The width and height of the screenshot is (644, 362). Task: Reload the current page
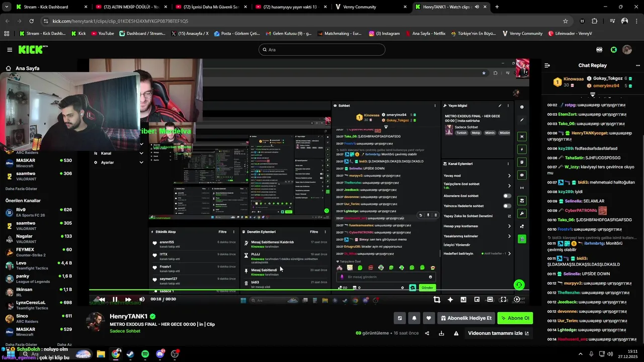tap(31, 21)
